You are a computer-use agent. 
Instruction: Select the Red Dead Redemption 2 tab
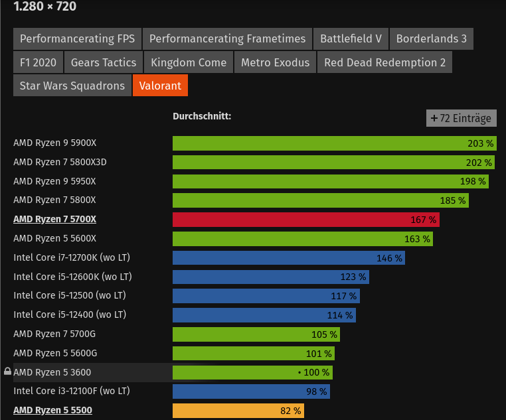click(x=384, y=62)
